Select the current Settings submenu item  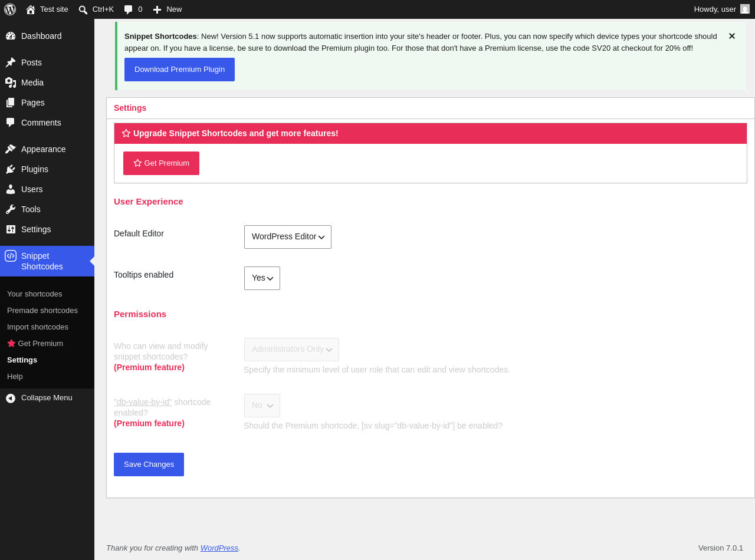pyautogui.click(x=47, y=360)
